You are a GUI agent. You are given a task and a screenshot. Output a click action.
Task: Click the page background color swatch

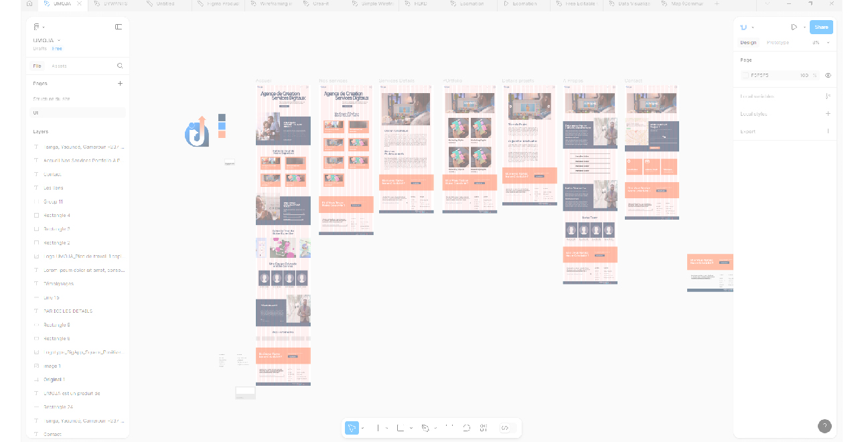[745, 76]
